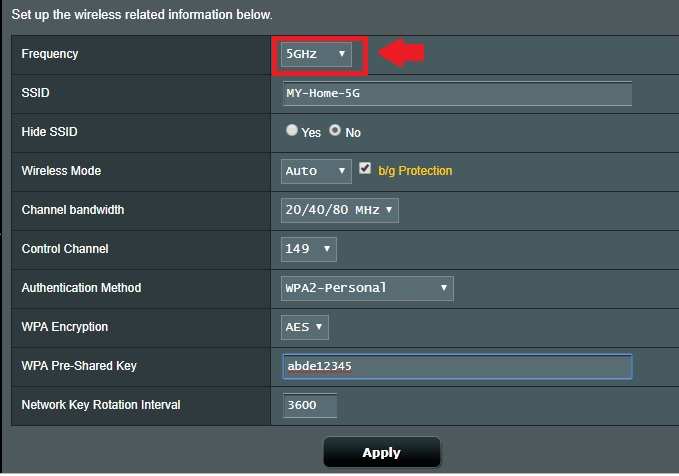The image size is (679, 476).
Task: Click the wireless setup instruction heading text
Action: tap(141, 15)
